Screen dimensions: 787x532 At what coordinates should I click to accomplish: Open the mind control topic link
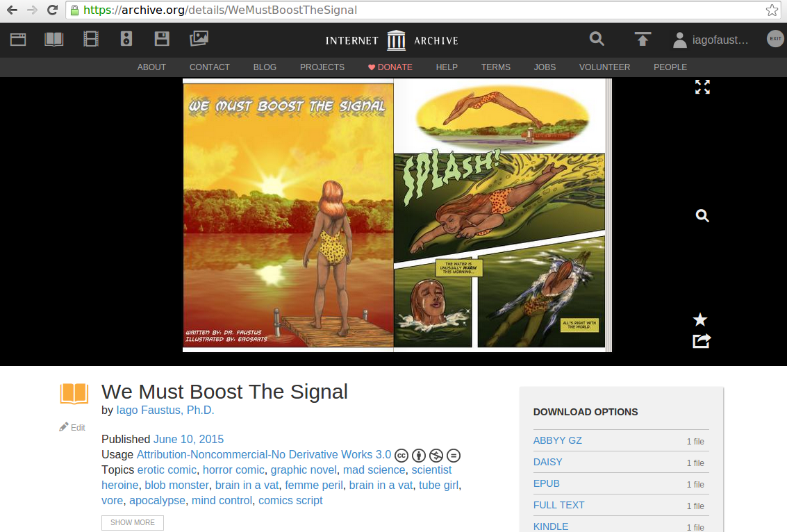point(222,500)
